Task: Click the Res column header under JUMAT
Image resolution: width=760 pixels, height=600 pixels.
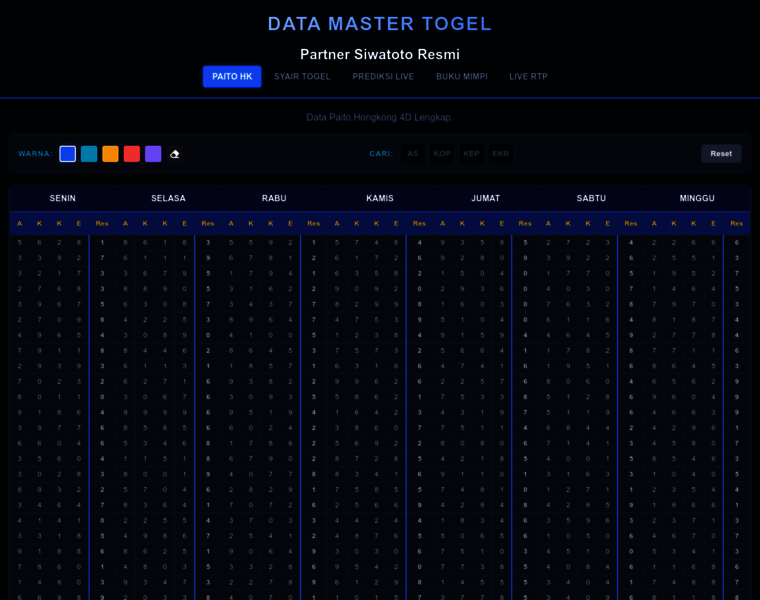Action: point(525,223)
